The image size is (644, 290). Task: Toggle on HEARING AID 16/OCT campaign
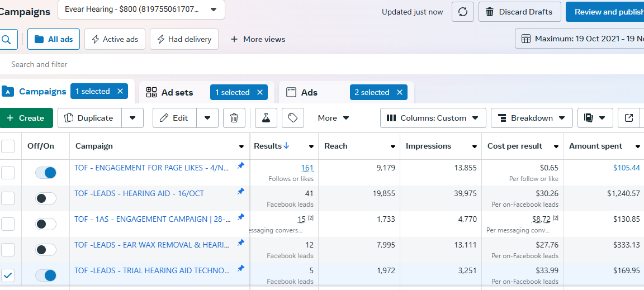[46, 198]
